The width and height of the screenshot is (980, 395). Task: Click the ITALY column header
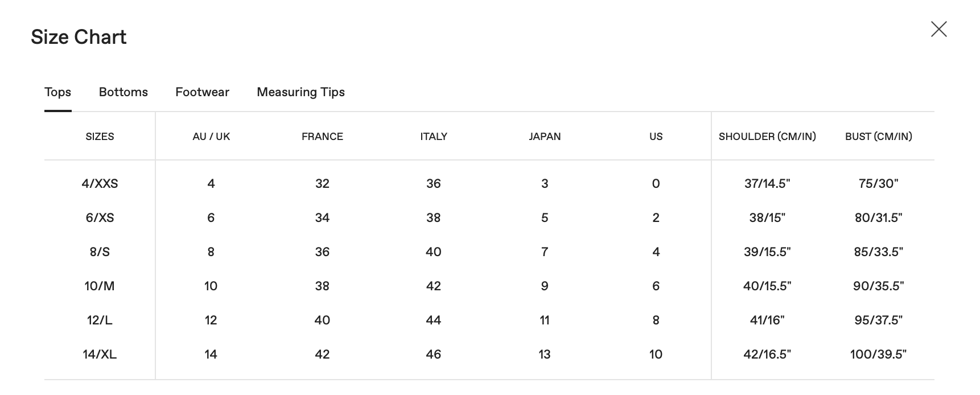pyautogui.click(x=434, y=137)
